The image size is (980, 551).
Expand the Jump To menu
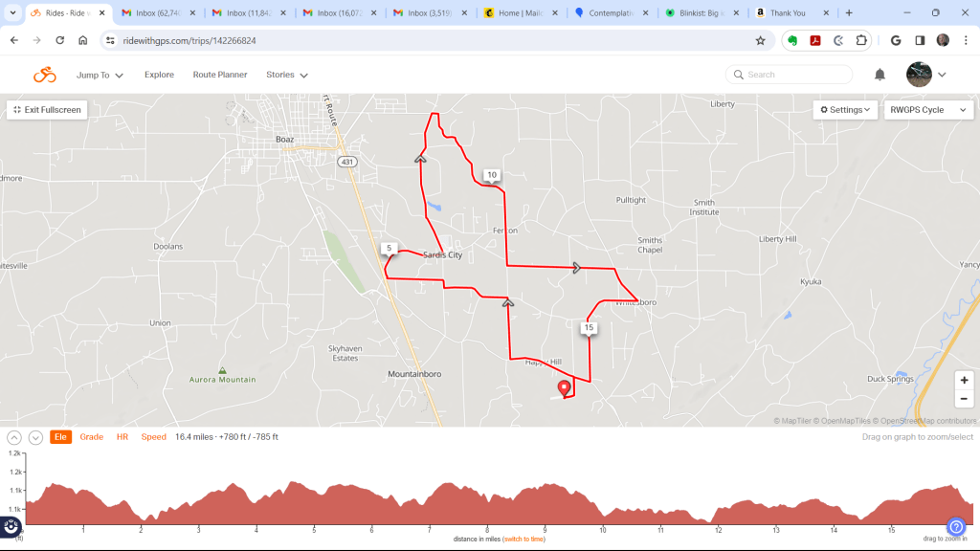click(100, 75)
